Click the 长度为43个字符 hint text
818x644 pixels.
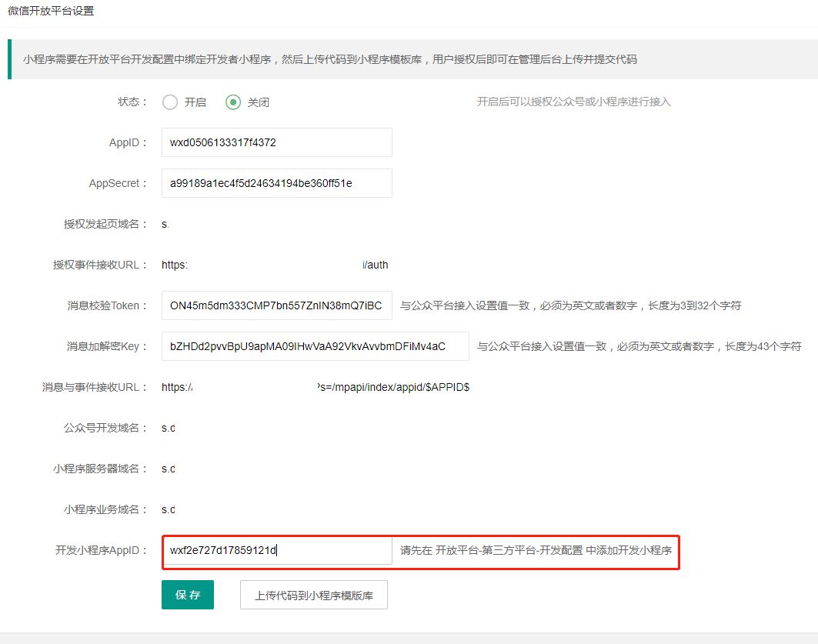[639, 346]
